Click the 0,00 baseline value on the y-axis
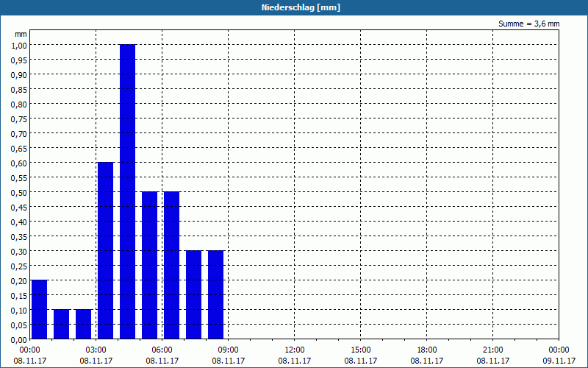 pyautogui.click(x=19, y=340)
